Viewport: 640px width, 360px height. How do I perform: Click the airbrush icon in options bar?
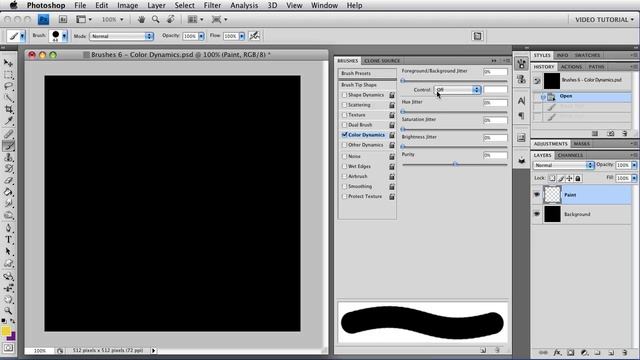coord(255,36)
